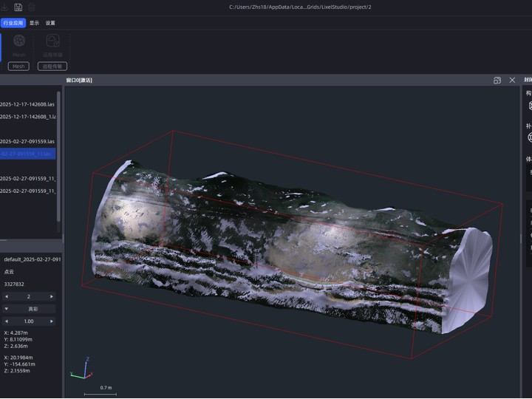532x399 pixels.
Task: Open the 行业应用 tab
Action: click(x=13, y=23)
